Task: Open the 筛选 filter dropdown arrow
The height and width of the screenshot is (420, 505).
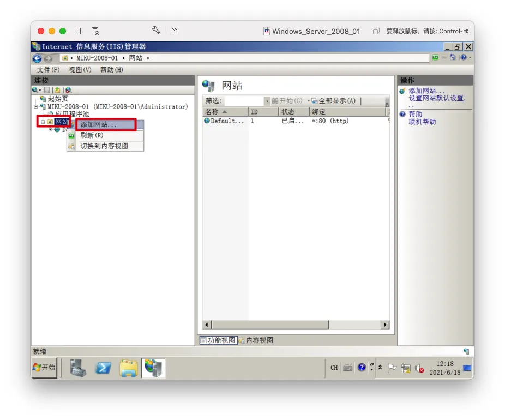Action: click(x=267, y=101)
